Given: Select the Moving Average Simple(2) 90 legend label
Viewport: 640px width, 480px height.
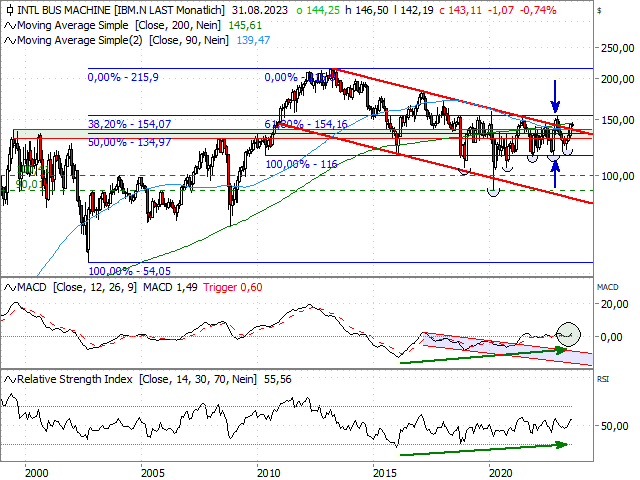Looking at the screenshot, I should (123, 40).
